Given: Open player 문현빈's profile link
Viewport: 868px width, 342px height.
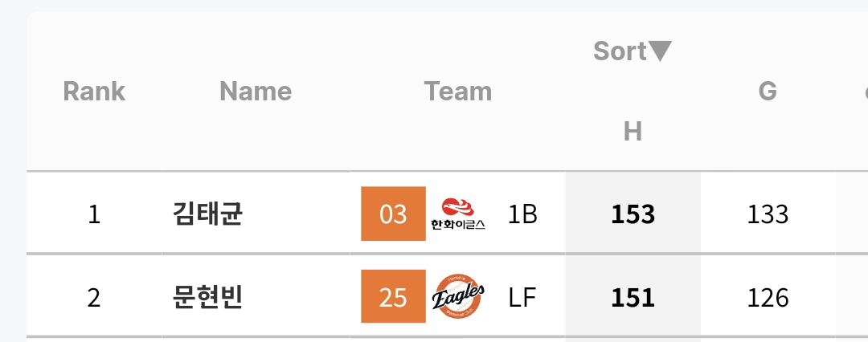Looking at the screenshot, I should (208, 298).
